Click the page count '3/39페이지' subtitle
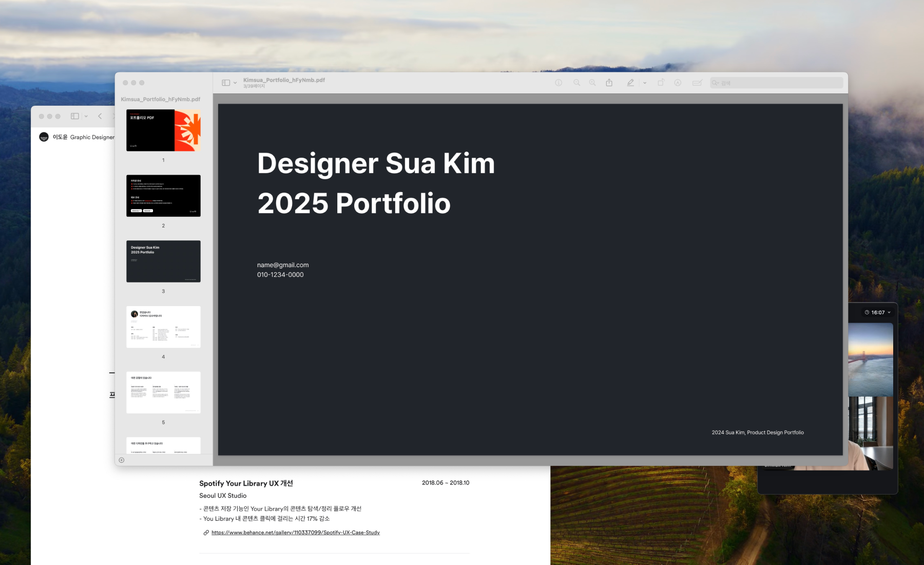This screenshot has width=924, height=565. (254, 86)
